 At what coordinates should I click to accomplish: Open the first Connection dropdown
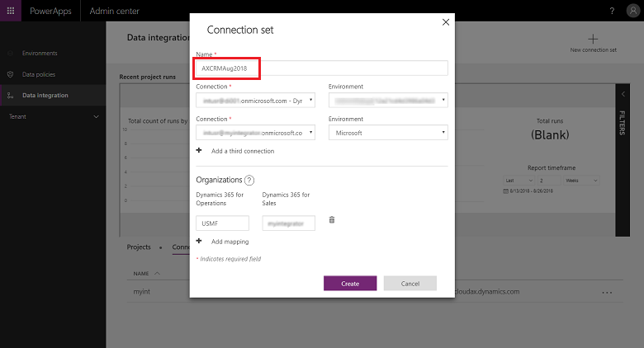[255, 101]
